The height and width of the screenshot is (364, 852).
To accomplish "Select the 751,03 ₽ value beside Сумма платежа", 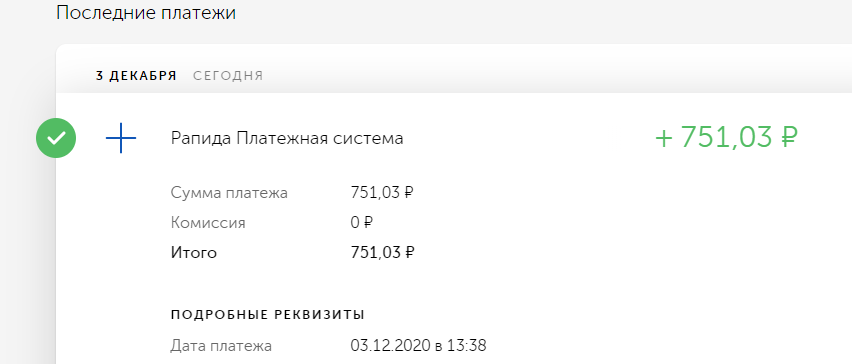I will 383,193.
